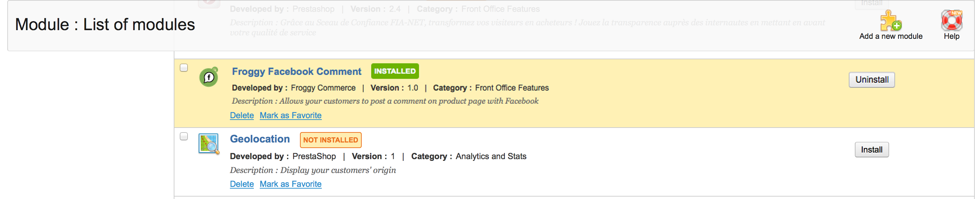Tick the Froggy Facebook Comment checkbox
Viewport: 980px width, 199px height.
coord(184,68)
